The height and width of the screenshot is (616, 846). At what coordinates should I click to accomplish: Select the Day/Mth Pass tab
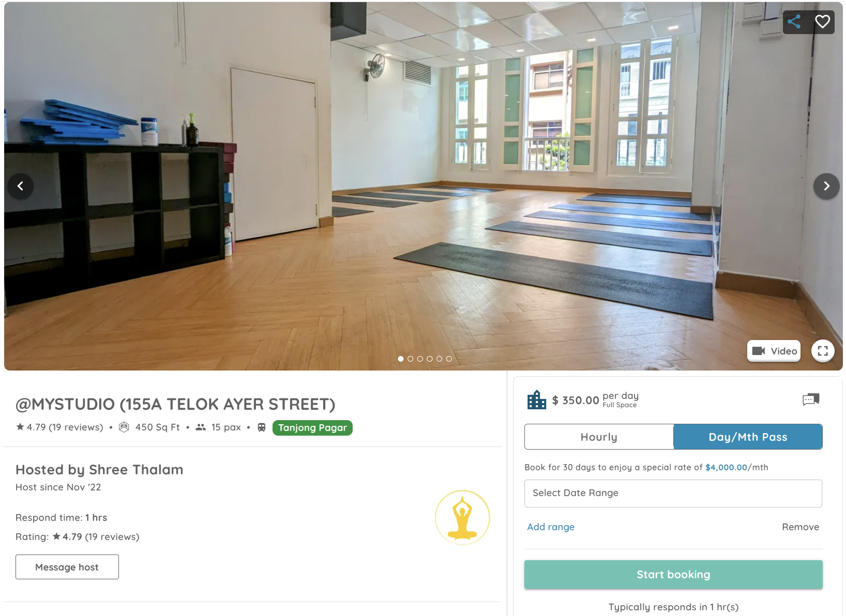(748, 437)
